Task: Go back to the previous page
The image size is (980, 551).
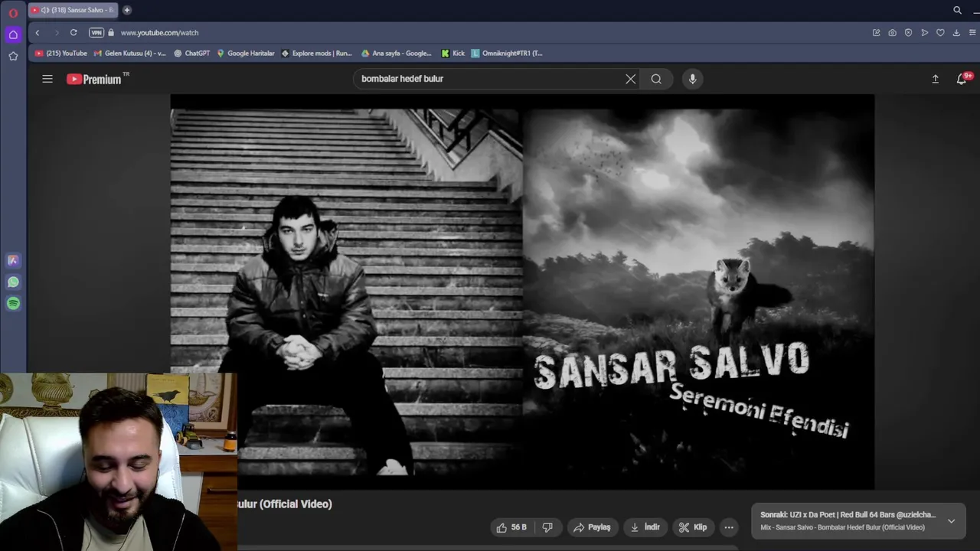Action: 38,33
